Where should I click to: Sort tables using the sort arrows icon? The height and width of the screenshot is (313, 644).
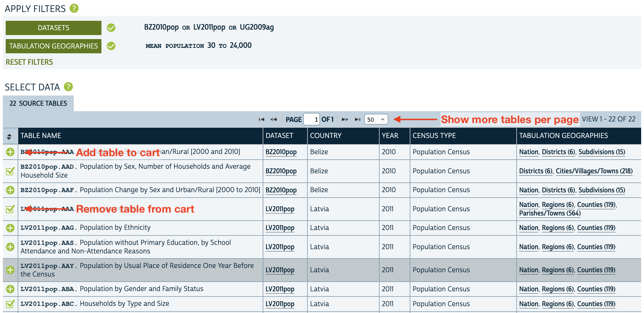(9, 137)
